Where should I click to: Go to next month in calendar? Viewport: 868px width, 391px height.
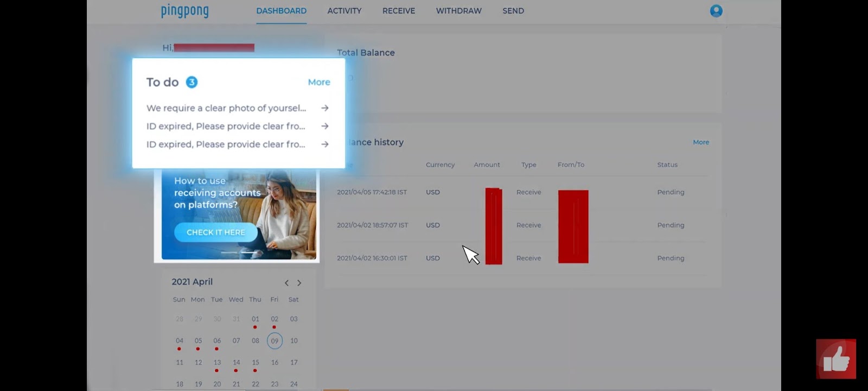[299, 282]
